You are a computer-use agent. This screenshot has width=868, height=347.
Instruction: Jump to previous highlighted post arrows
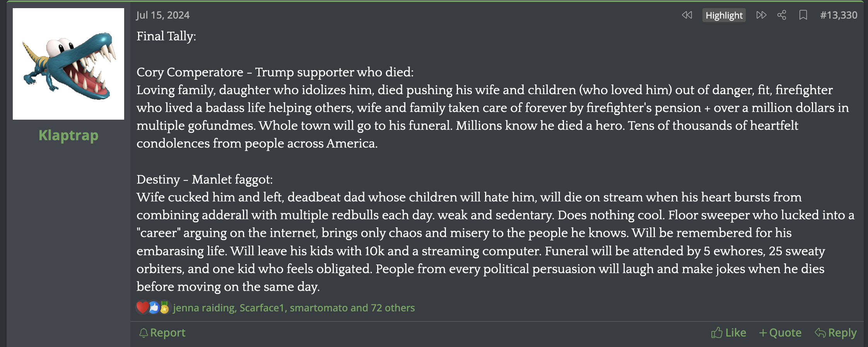pyautogui.click(x=687, y=15)
